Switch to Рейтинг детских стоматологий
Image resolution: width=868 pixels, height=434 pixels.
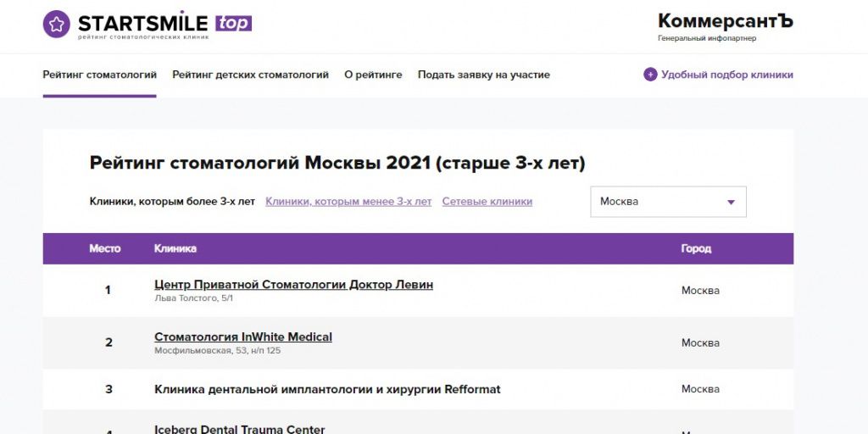pos(250,75)
